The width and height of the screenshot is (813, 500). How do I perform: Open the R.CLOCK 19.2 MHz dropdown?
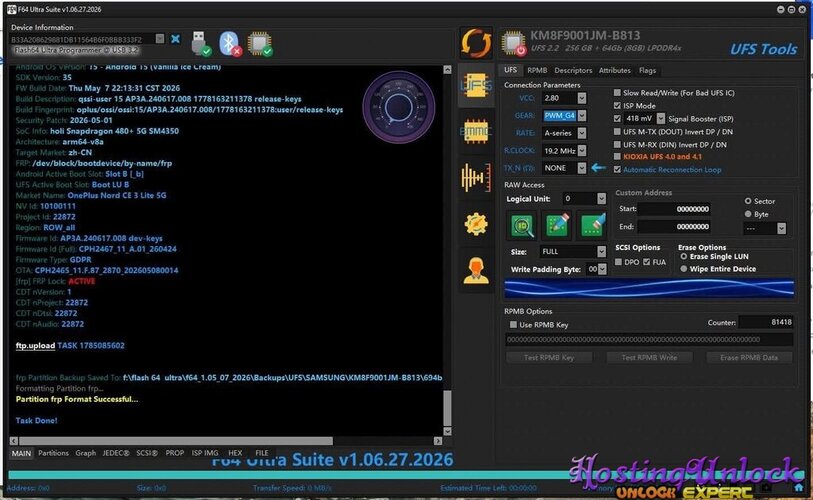coord(582,151)
